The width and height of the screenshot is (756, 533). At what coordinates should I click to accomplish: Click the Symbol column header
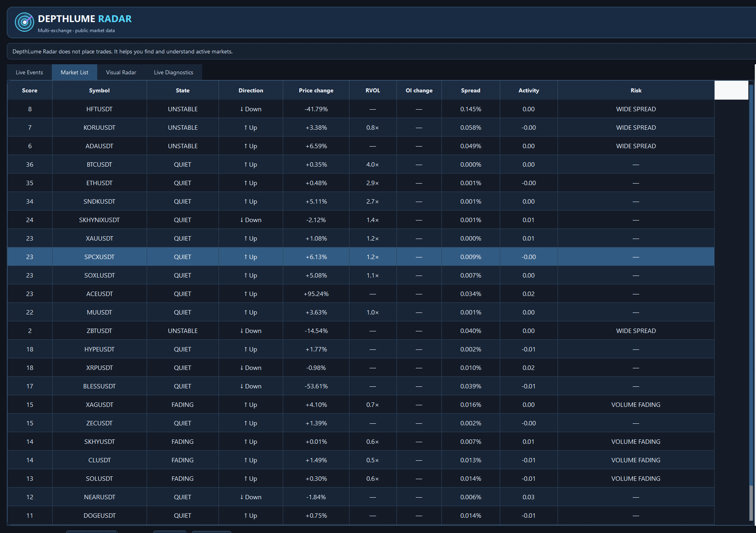click(x=99, y=90)
